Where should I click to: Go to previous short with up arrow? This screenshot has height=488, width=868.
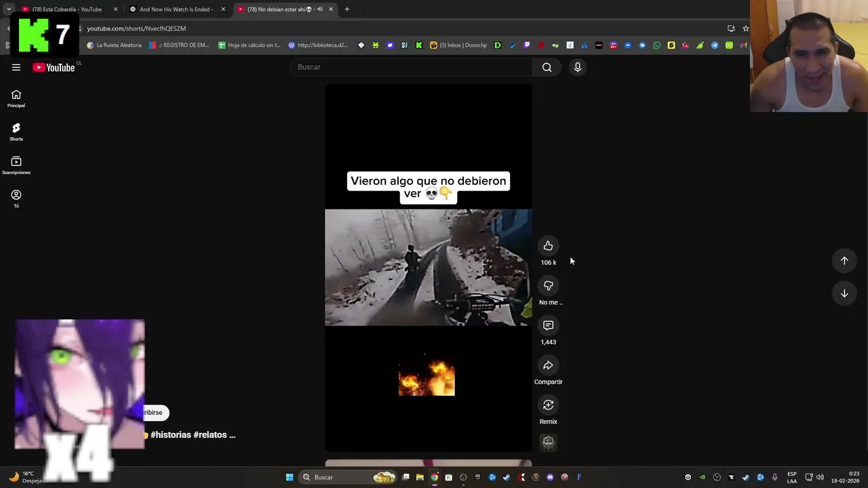[844, 261]
